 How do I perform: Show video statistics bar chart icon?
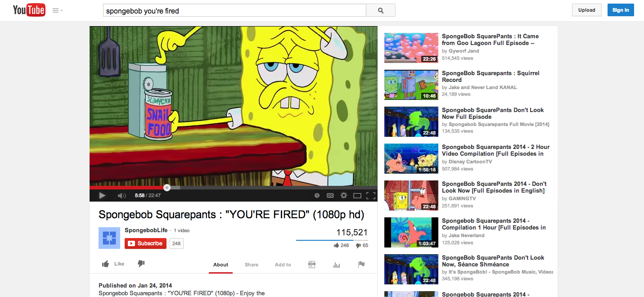click(x=337, y=265)
